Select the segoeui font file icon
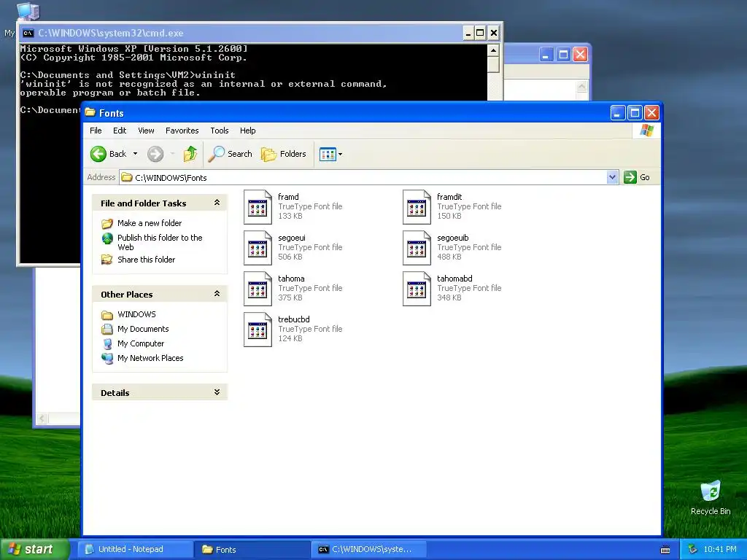747x560 pixels. pos(258,248)
